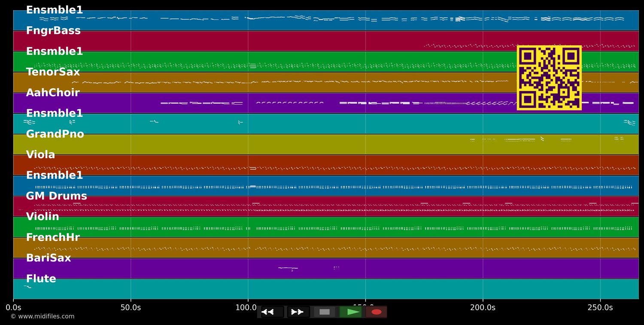
Task: Select the GM Drums track label
Action: (x=56, y=196)
